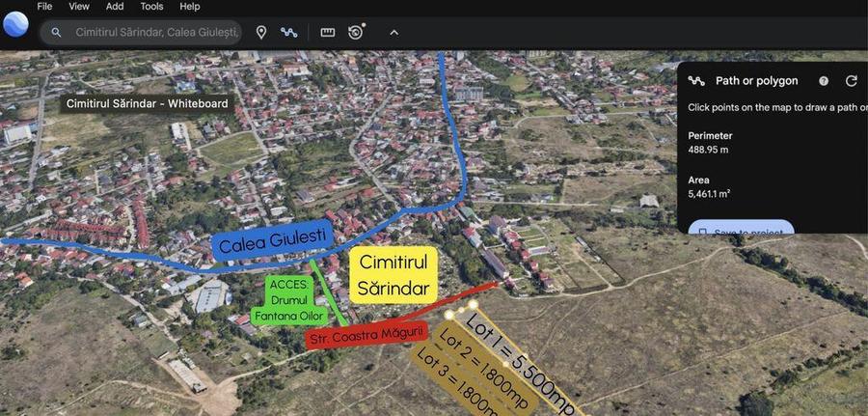This screenshot has width=868, height=416.
Task: Open the File menu
Action: [44, 7]
